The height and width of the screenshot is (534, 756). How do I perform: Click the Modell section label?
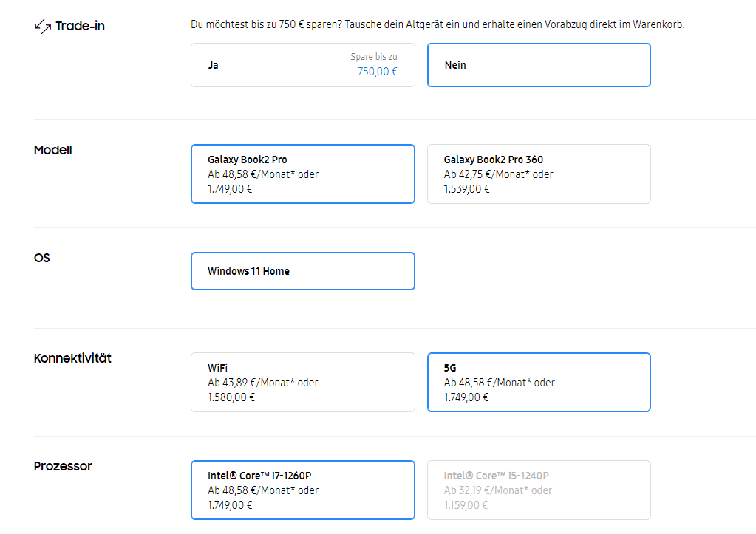coord(53,150)
